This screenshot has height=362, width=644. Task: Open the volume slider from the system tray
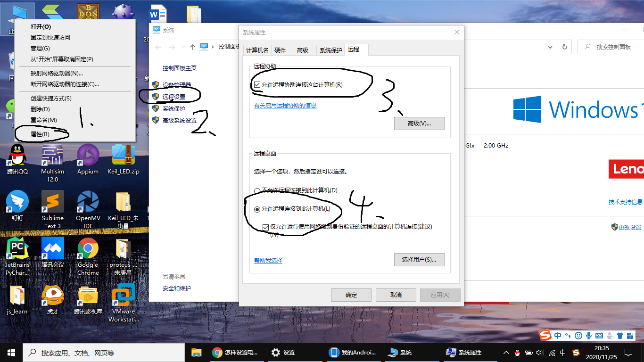pyautogui.click(x=539, y=352)
